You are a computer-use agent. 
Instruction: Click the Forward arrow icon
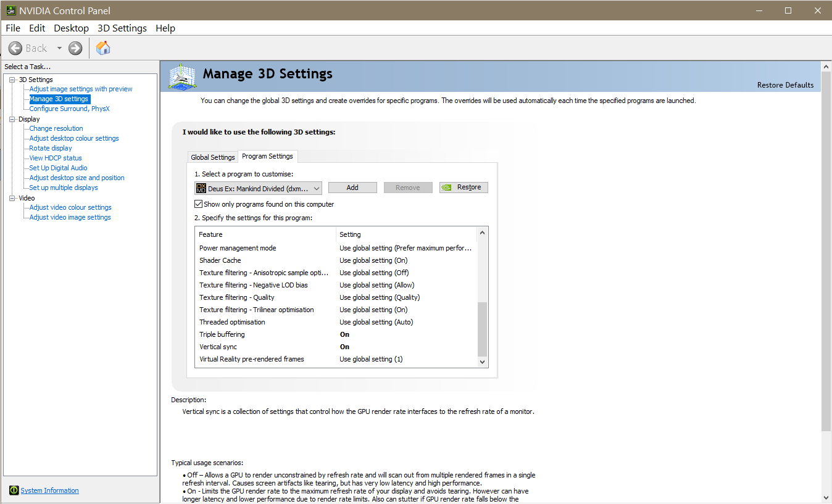click(75, 48)
